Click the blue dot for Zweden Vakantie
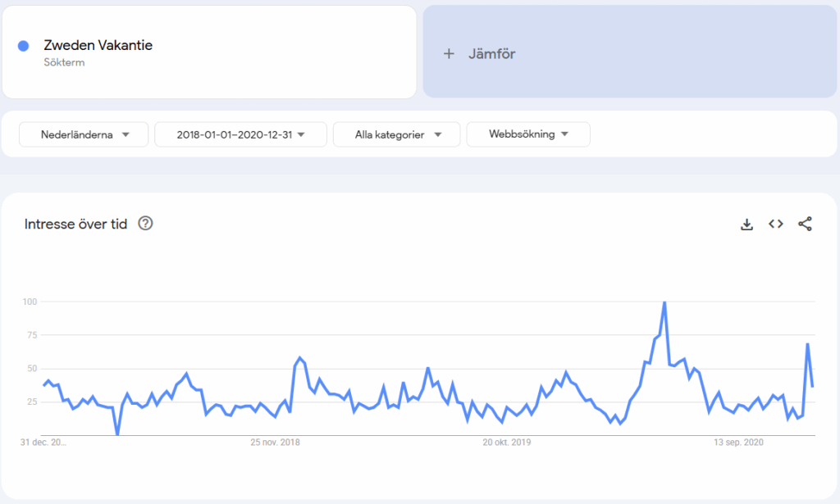This screenshot has height=504, width=840. click(x=23, y=46)
